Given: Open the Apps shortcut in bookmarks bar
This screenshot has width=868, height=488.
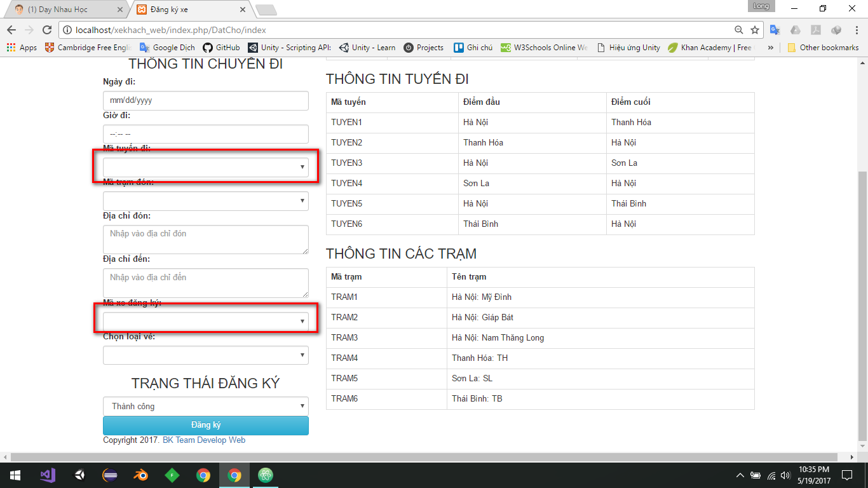Looking at the screenshot, I should tap(22, 48).
